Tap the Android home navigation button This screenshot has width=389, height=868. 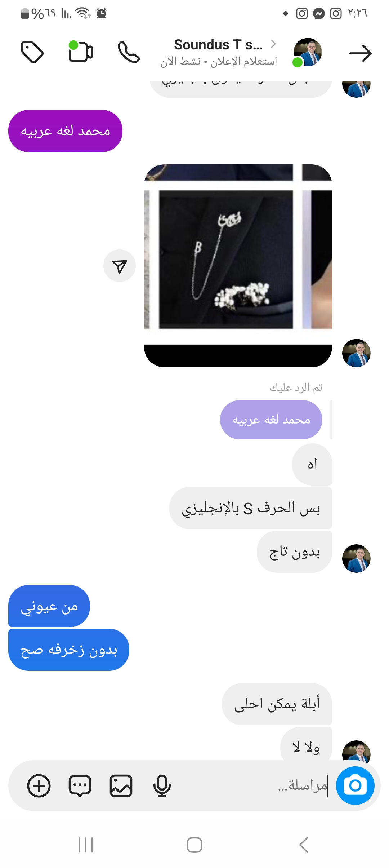194,845
